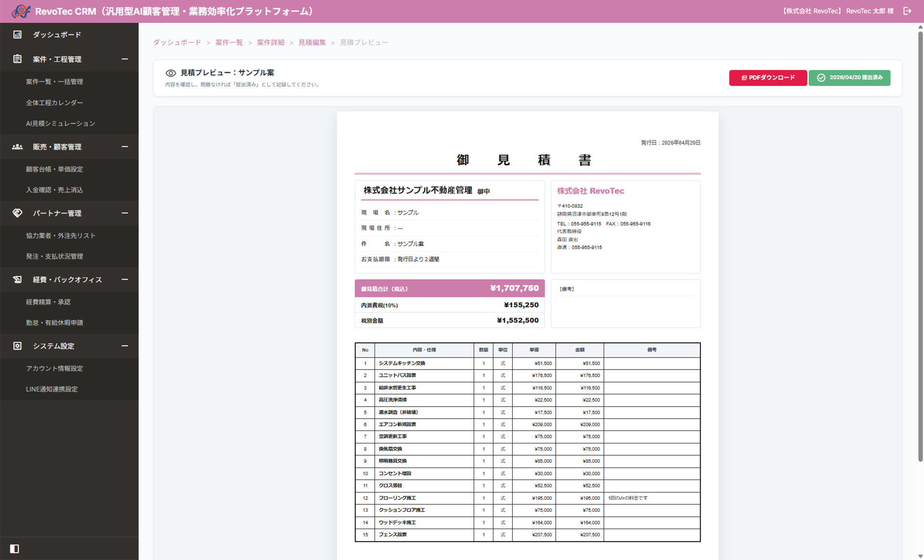The image size is (924, 560).
Task: Collapse the 販売・顧客管理 section
Action: tap(125, 146)
